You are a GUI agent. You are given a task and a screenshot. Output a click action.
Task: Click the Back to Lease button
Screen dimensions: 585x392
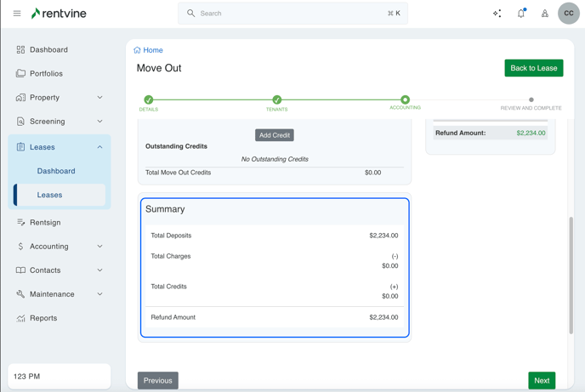click(533, 68)
